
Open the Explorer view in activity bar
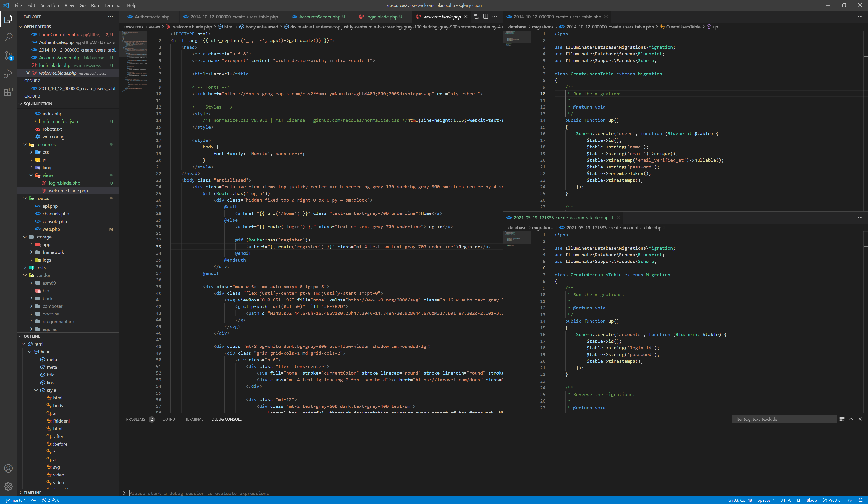(x=8, y=19)
